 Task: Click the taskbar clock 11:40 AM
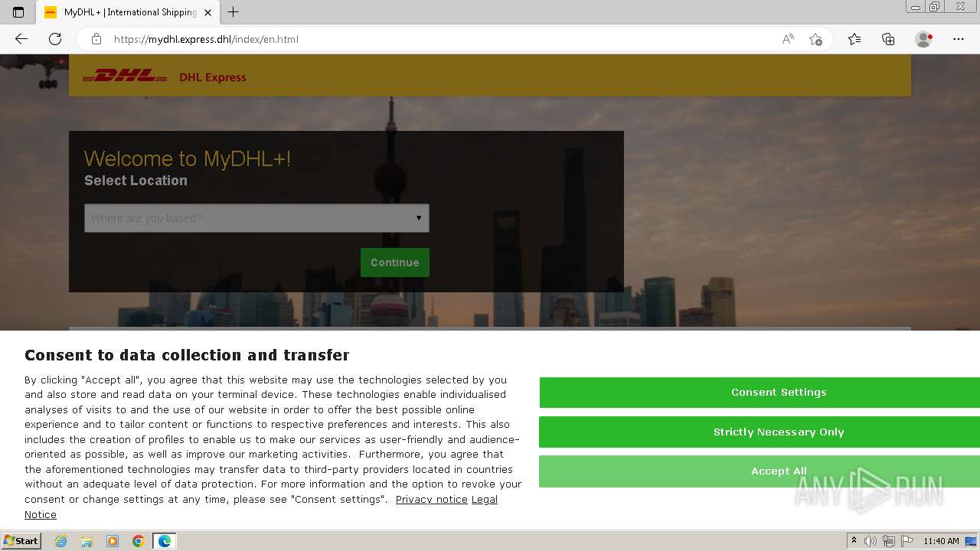[941, 541]
